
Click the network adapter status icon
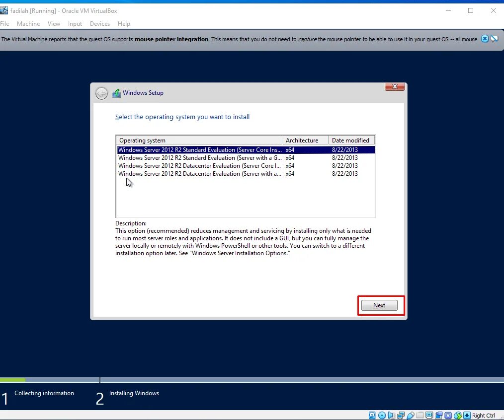tap(401, 415)
